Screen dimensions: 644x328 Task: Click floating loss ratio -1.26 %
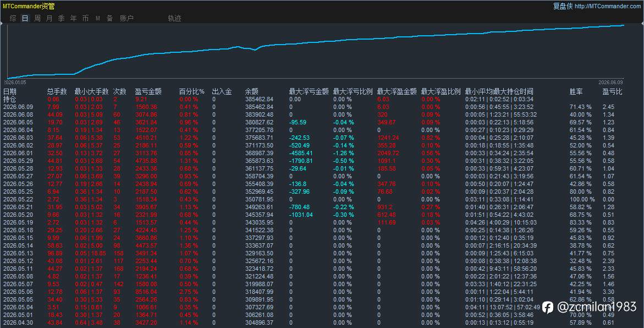point(343,153)
